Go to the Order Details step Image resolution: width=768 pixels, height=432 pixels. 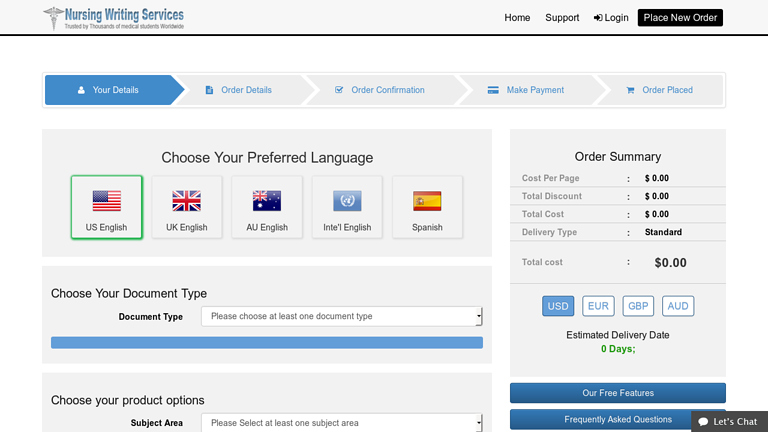coord(246,90)
